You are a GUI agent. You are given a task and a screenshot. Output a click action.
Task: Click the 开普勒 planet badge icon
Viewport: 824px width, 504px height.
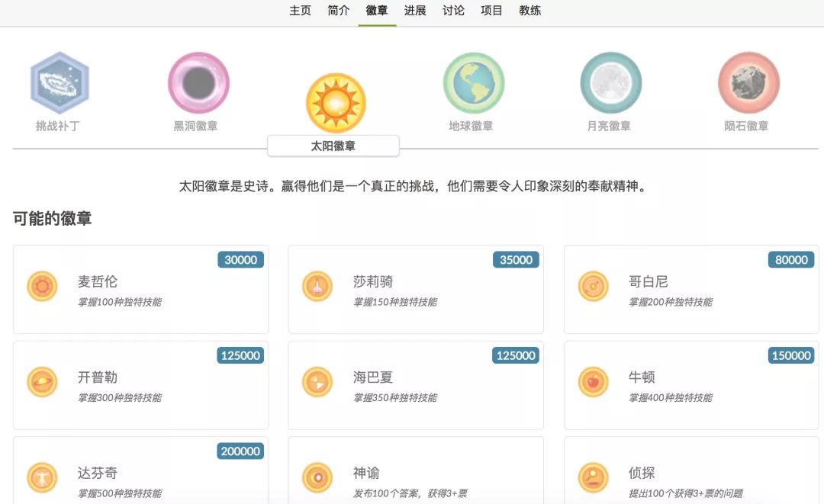[43, 382]
